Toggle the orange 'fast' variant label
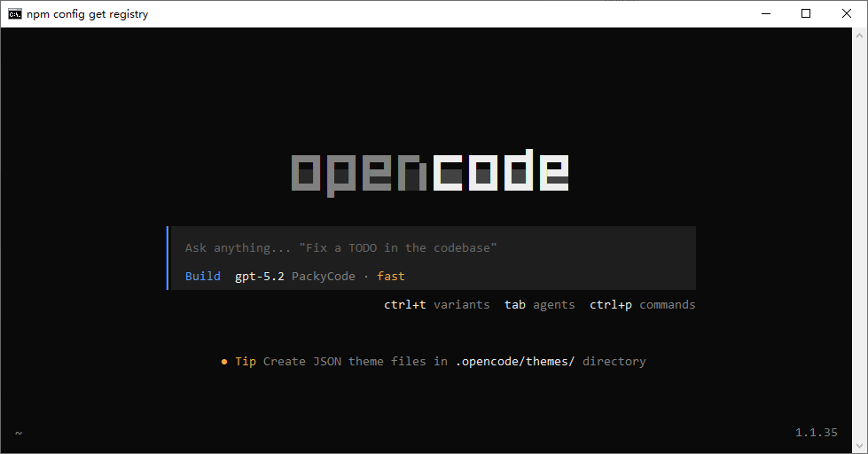This screenshot has width=868, height=454. [391, 277]
